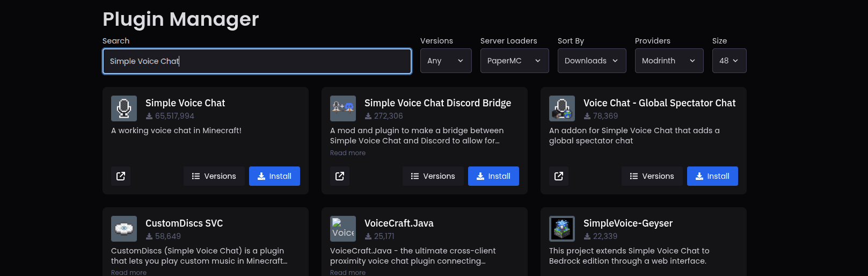Open external link for Simple Voice Chat
The image size is (868, 276).
pos(121,176)
